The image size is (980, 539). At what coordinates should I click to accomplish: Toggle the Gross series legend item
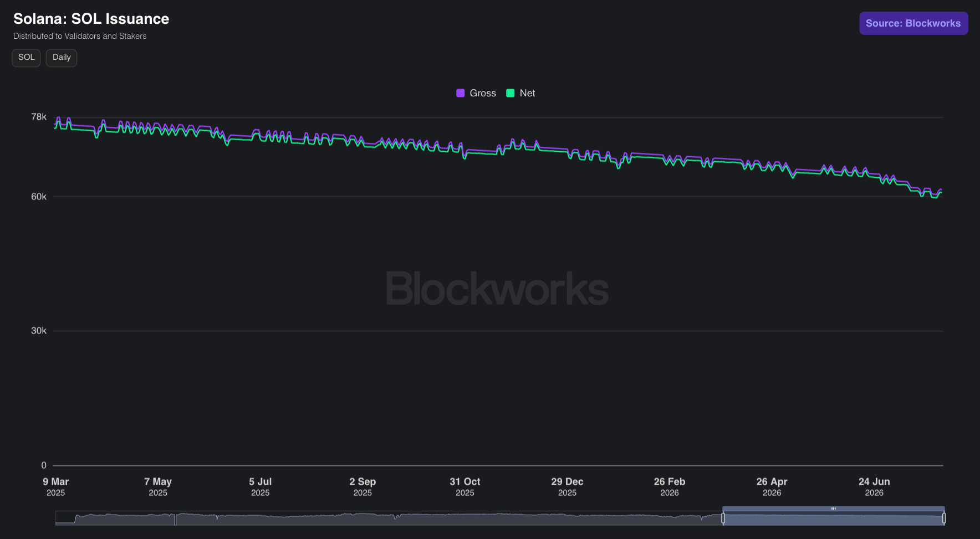coord(476,93)
